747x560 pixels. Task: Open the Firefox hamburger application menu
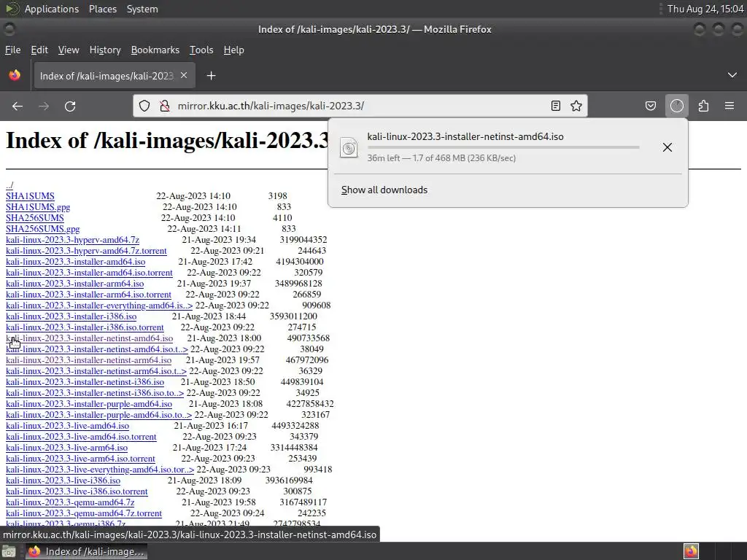point(729,106)
